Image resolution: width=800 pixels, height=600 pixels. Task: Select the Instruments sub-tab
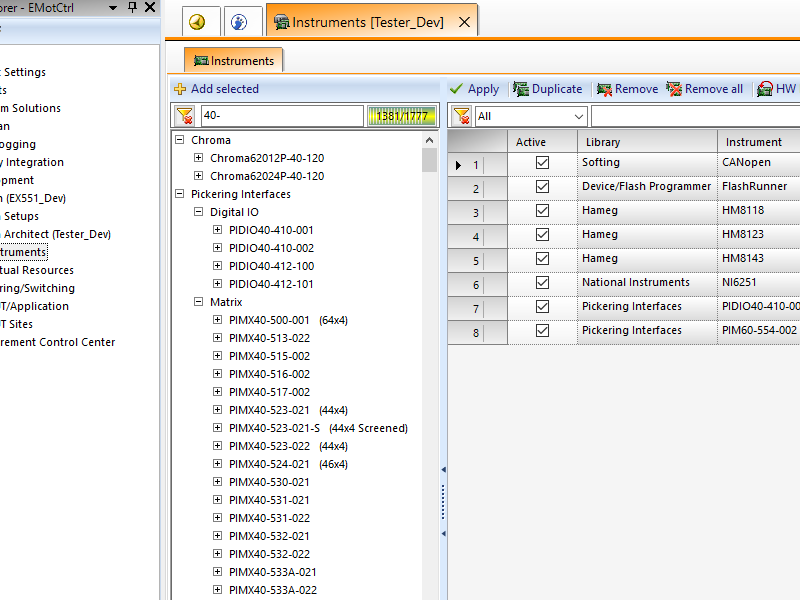pos(234,61)
